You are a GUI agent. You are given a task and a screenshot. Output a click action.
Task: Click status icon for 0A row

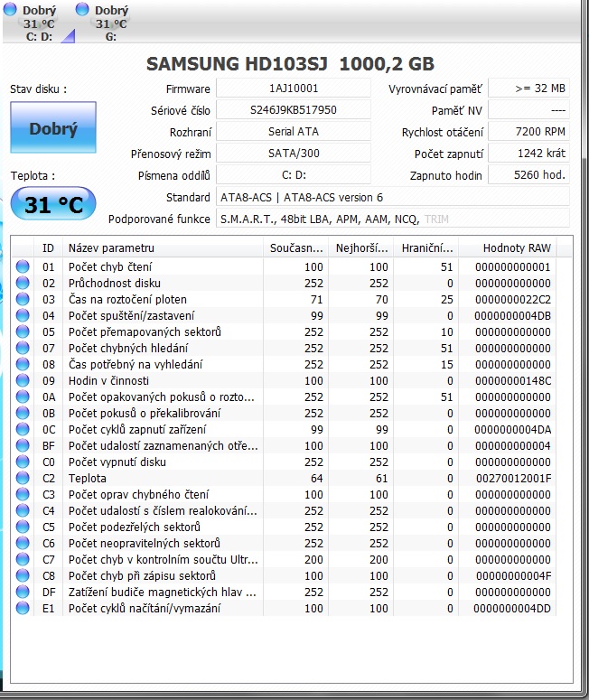click(x=23, y=397)
